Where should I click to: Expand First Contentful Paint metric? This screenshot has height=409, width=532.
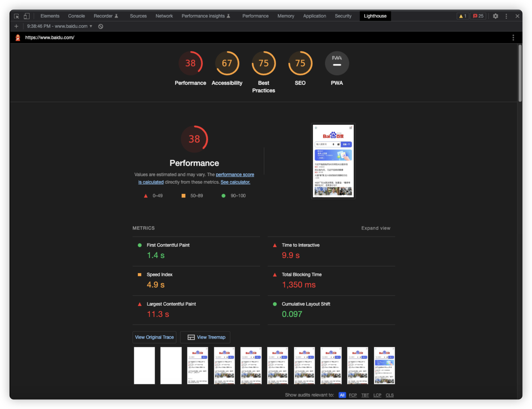click(168, 245)
